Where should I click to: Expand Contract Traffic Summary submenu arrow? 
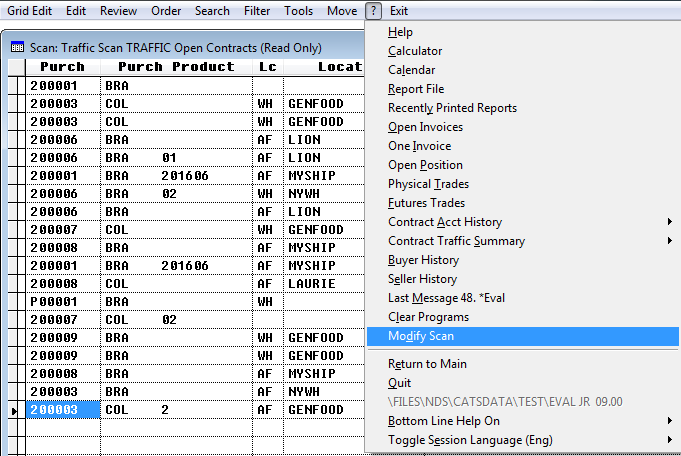pyautogui.click(x=670, y=241)
